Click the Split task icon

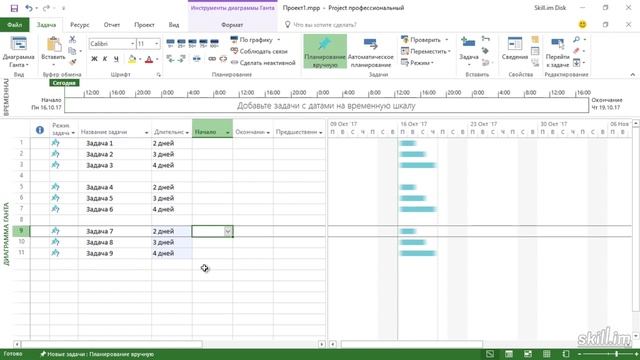197,59
